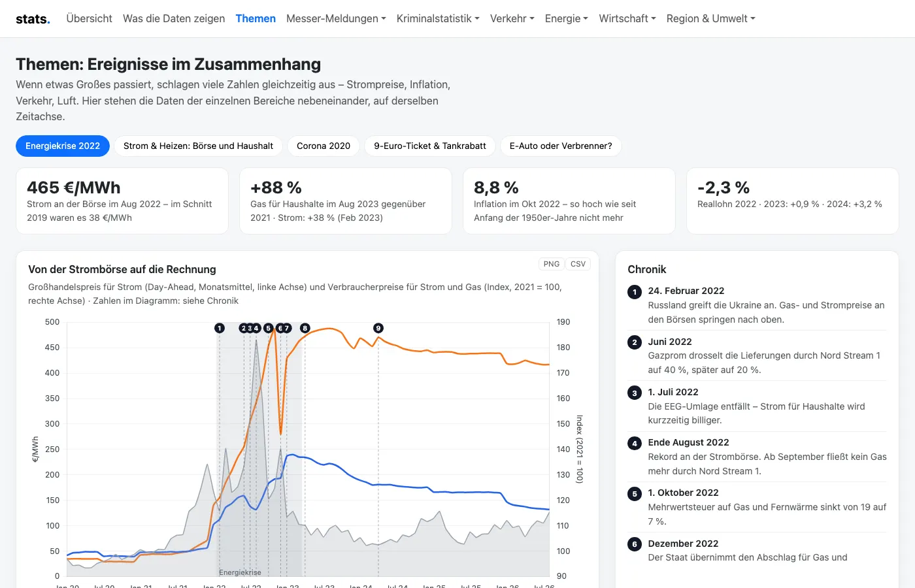Open the Kriminalstatistik dropdown

click(x=438, y=18)
